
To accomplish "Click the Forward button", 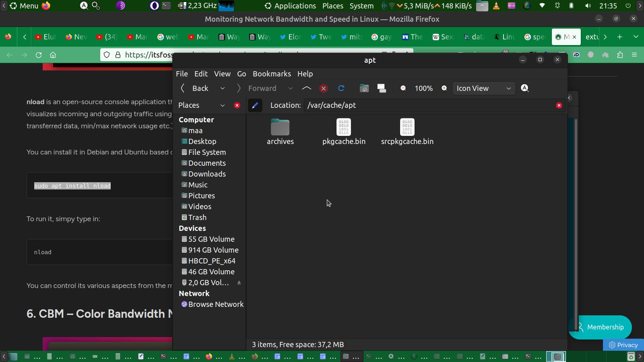I will coord(258,88).
